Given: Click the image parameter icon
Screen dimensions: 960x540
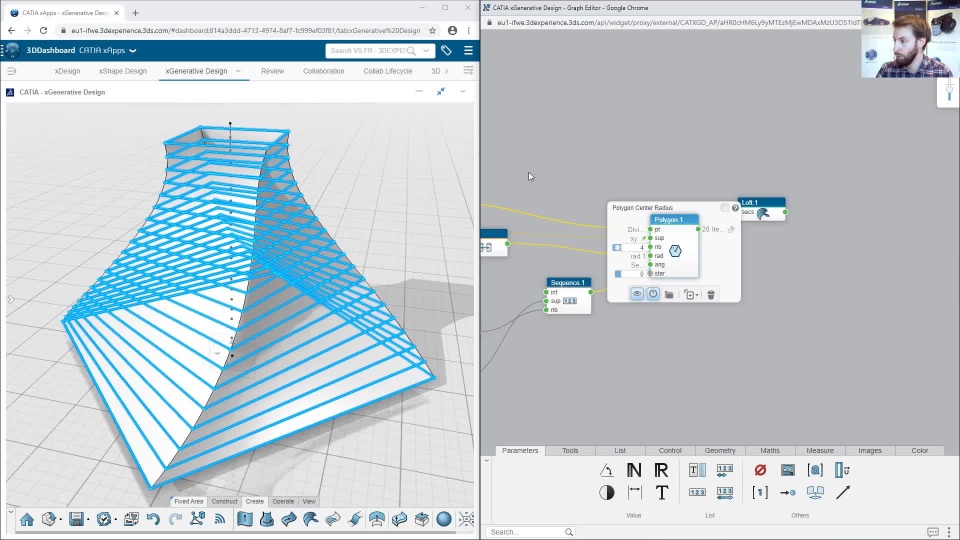Looking at the screenshot, I should (x=787, y=470).
